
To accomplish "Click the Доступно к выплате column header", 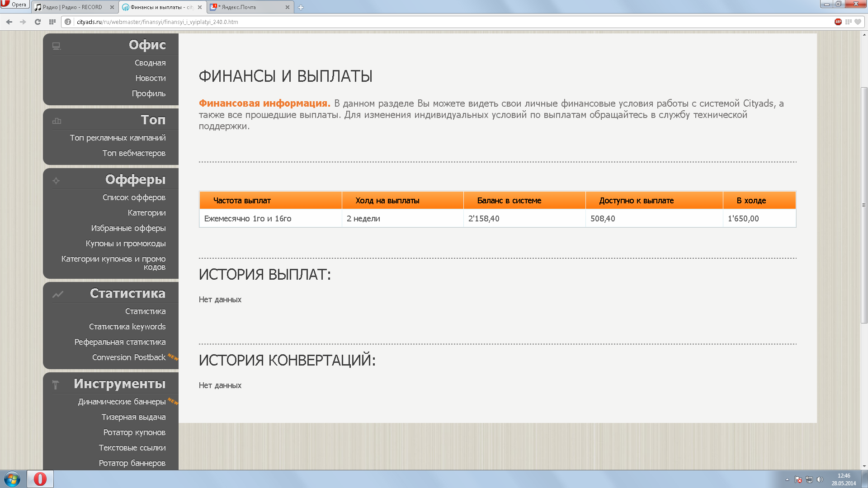I will pos(654,200).
